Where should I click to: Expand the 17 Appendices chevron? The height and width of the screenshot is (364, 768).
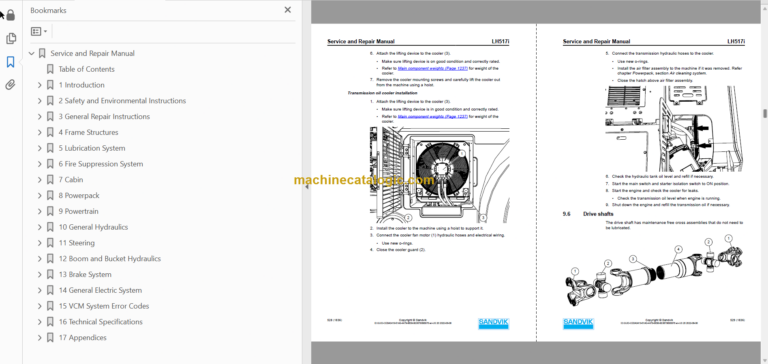40,338
